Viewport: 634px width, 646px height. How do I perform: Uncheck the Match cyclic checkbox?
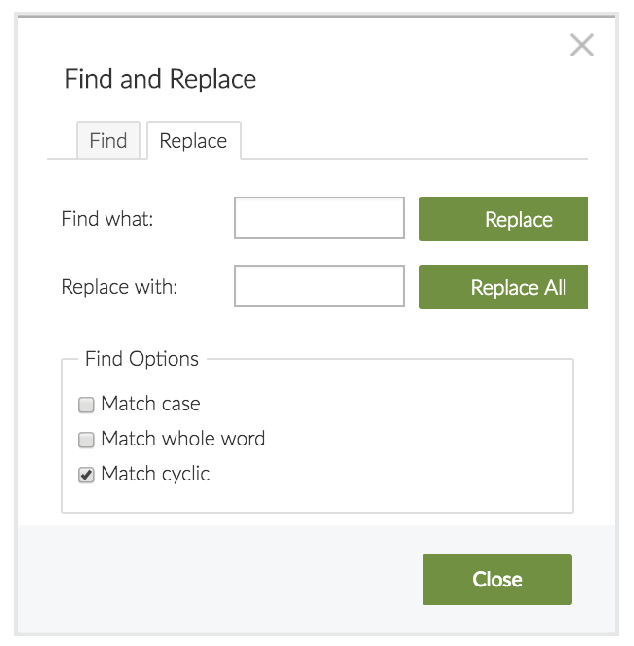pos(86,474)
